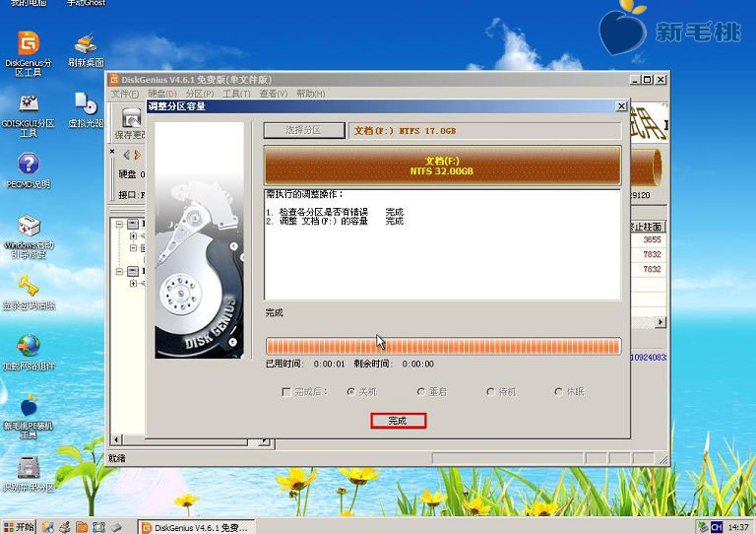Click the 选择分区 button
756x534 pixels.
304,130
